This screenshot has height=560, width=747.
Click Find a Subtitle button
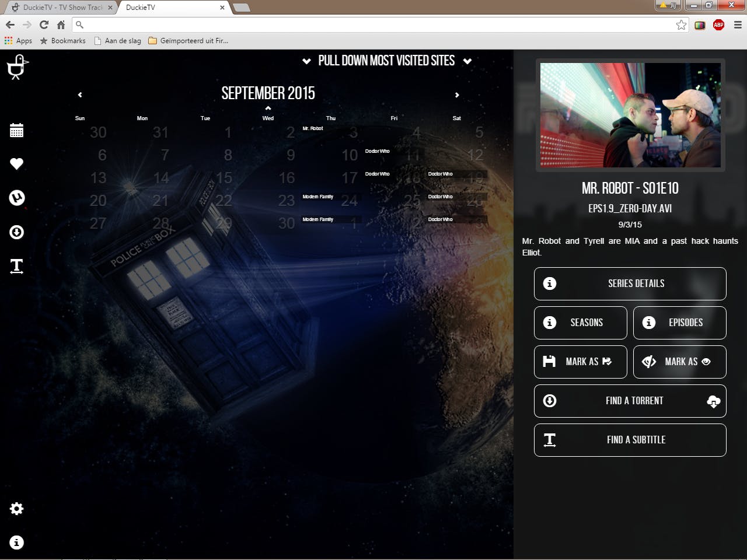(x=630, y=440)
